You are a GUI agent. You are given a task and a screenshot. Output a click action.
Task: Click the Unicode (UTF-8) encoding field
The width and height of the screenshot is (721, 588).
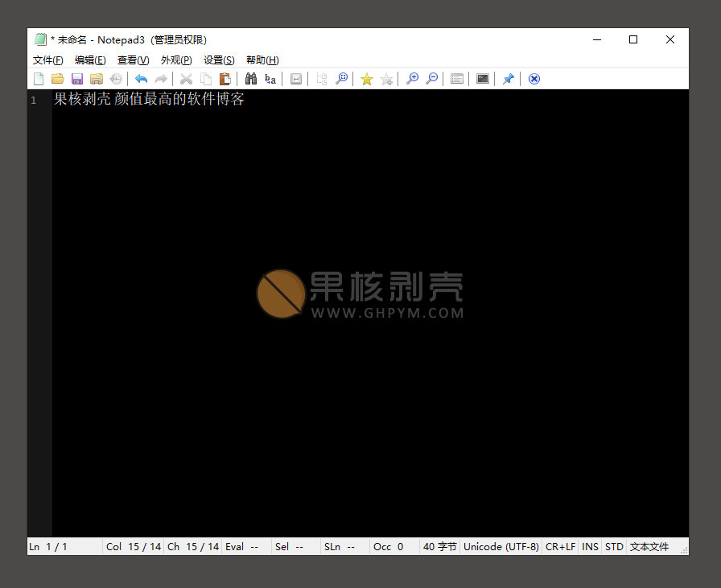(501, 547)
